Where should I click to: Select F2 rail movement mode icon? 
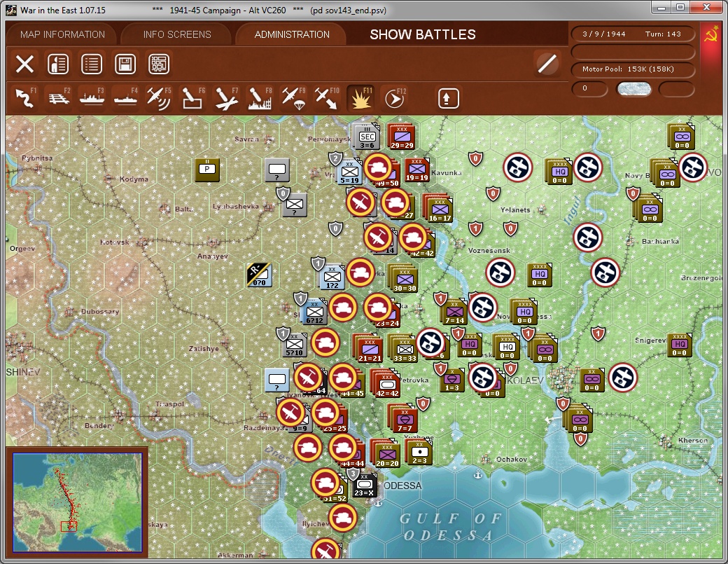[59, 98]
